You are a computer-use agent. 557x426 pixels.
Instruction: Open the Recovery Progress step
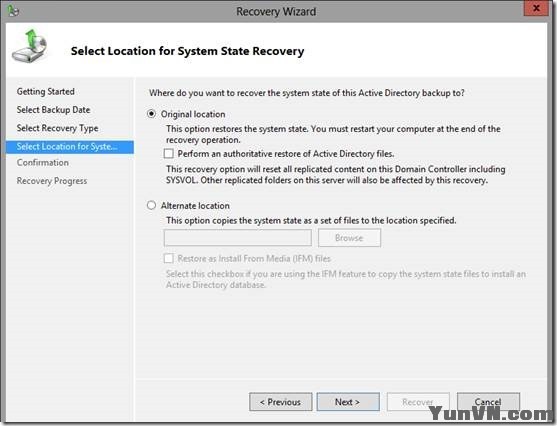(x=52, y=181)
